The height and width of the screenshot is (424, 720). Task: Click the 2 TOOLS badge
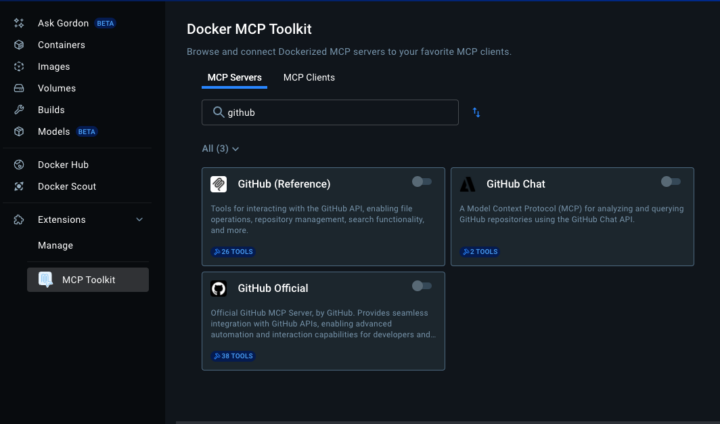click(480, 252)
